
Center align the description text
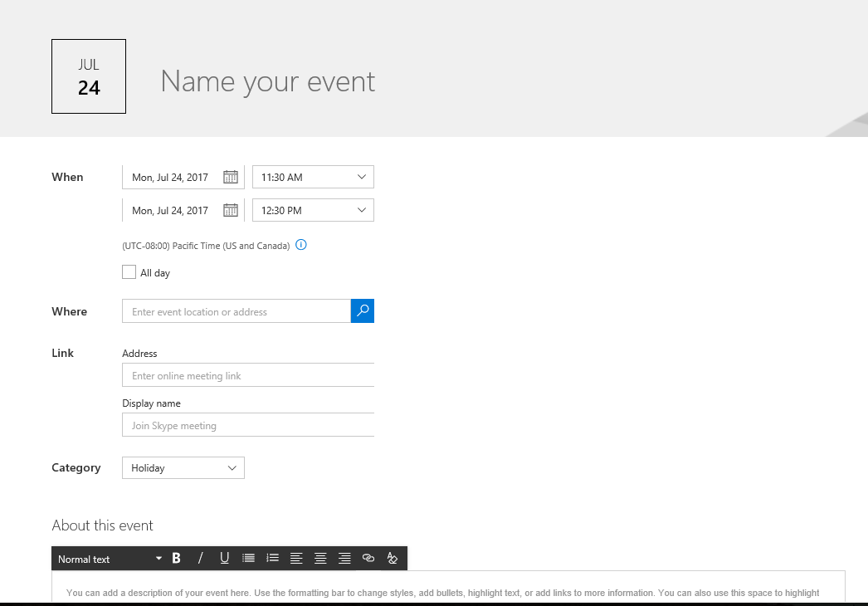(320, 558)
